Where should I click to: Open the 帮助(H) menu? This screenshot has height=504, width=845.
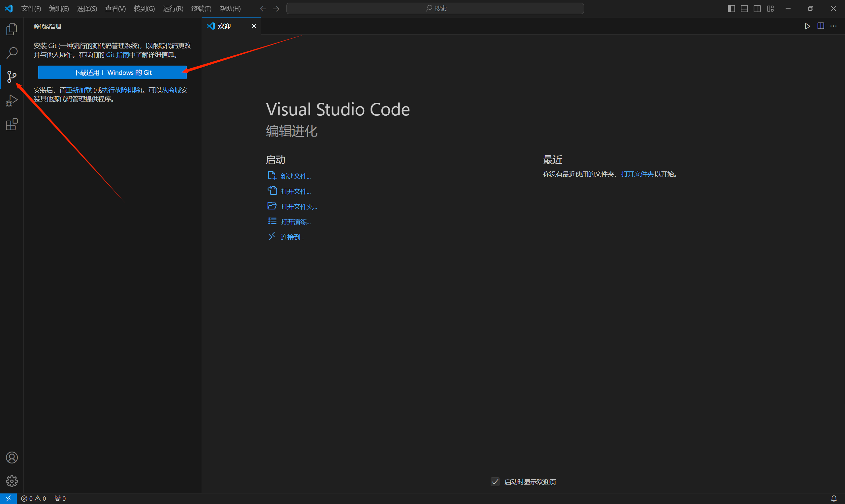[x=230, y=9]
